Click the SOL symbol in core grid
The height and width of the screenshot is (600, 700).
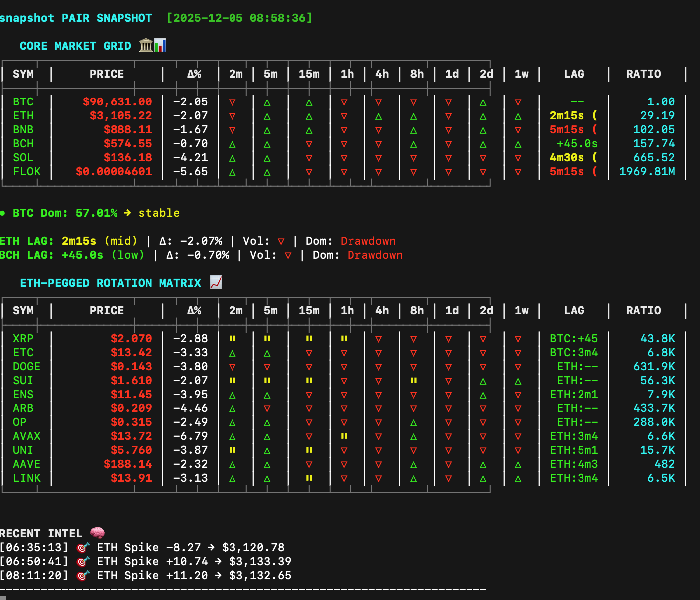point(23,157)
